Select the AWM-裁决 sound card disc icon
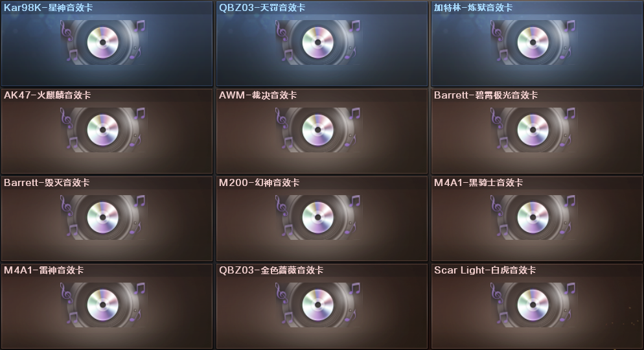This screenshot has height=350, width=644. (x=318, y=130)
